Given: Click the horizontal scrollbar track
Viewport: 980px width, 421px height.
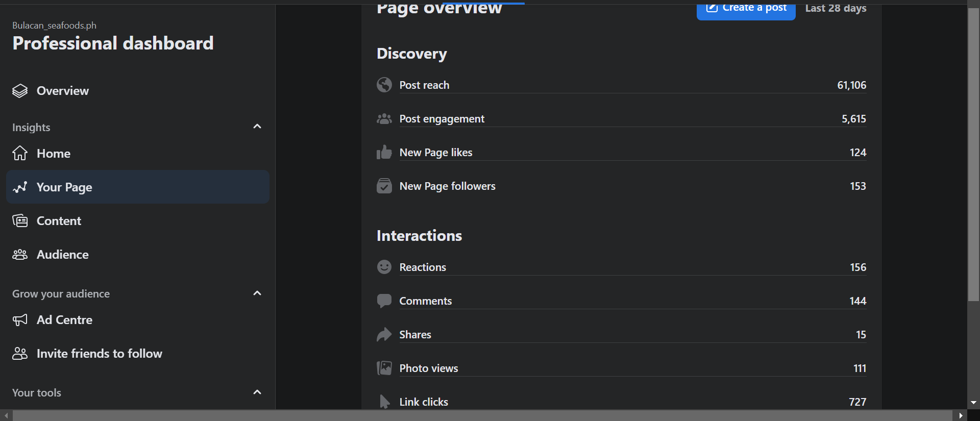Looking at the screenshot, I should pos(482,415).
